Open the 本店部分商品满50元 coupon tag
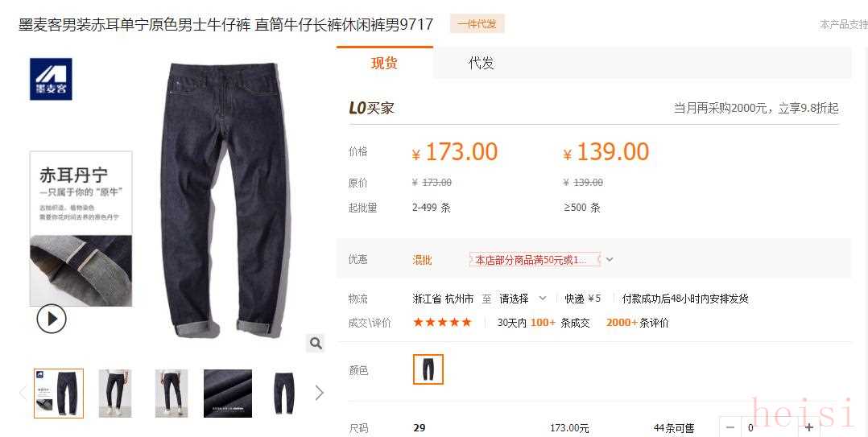The image size is (868, 437). [x=535, y=259]
